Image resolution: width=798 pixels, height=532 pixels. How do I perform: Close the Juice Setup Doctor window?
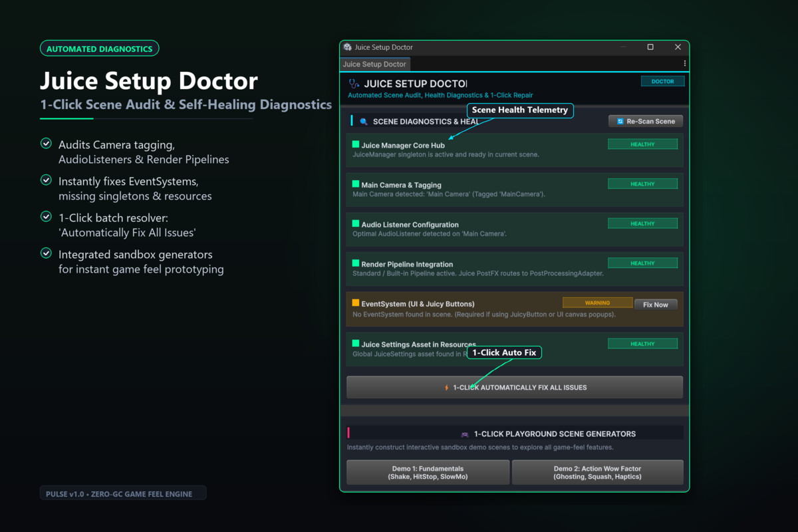(678, 47)
